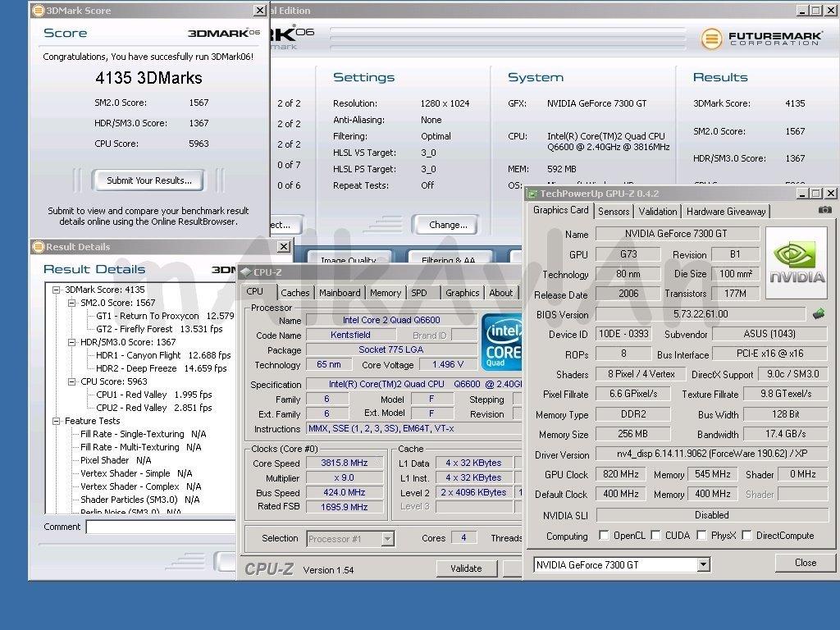
Task: Open the Graphics tab in CPU-Z
Action: point(463,293)
